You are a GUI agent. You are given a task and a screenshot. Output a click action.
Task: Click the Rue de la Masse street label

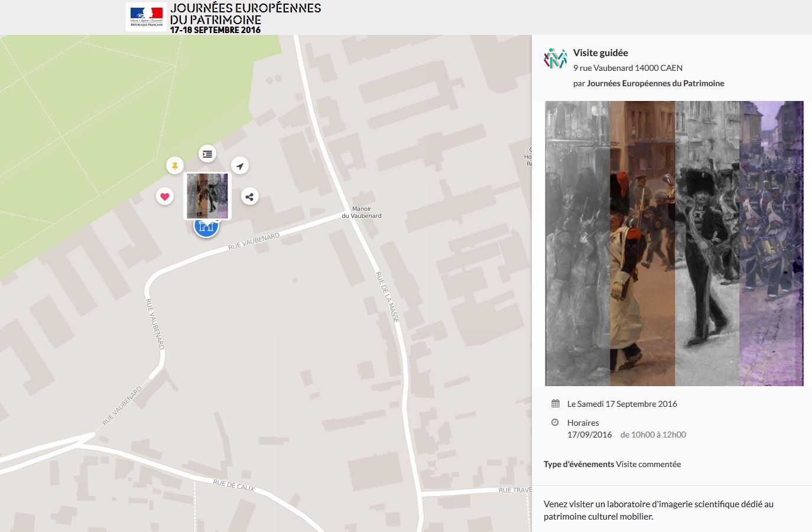388,297
